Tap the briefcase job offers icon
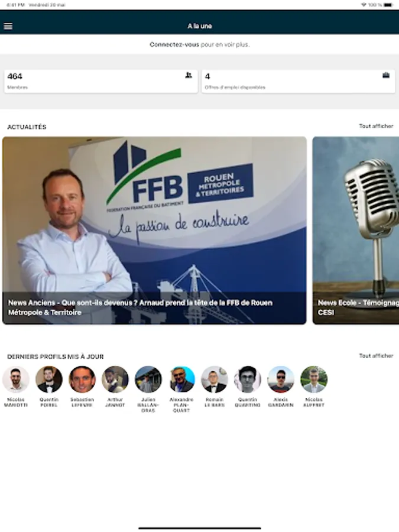The width and height of the screenshot is (399, 532). [386, 75]
